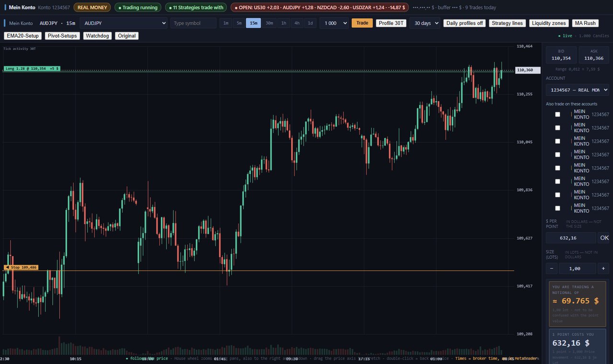This screenshot has width=613, height=364.
Task: Click the 632,16 dollars per point field
Action: tap(571, 238)
